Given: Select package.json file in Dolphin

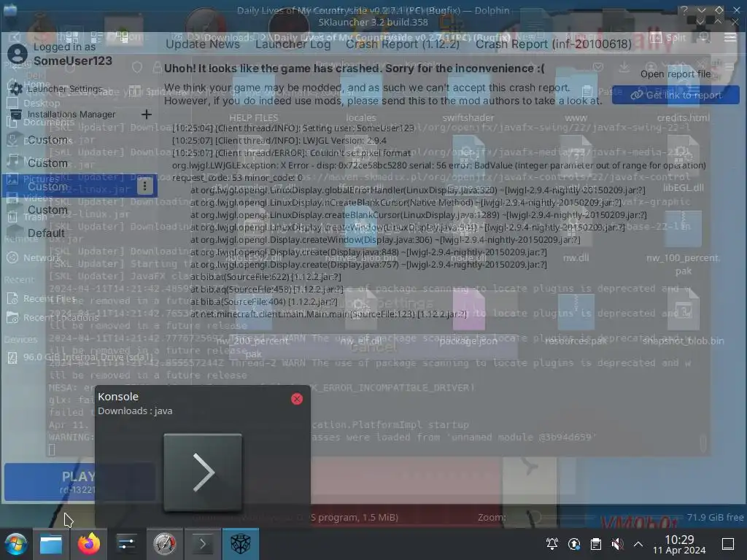Looking at the screenshot, I should (x=469, y=318).
